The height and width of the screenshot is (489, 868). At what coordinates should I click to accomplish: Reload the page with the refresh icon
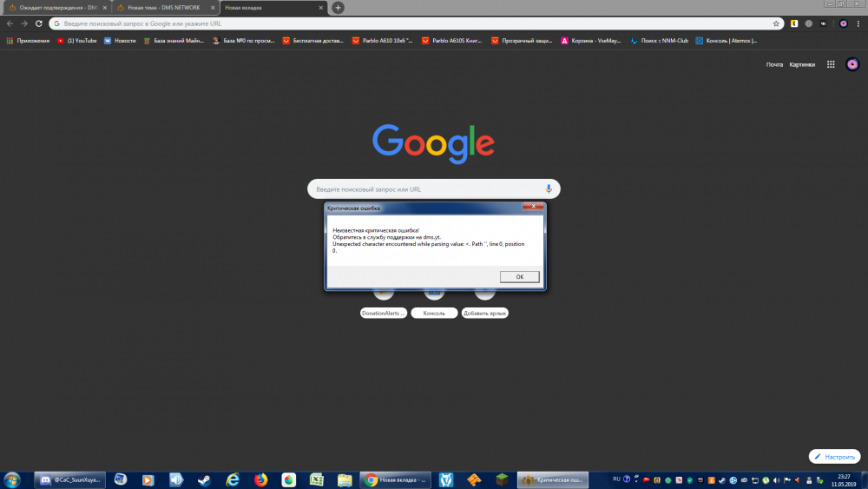39,23
